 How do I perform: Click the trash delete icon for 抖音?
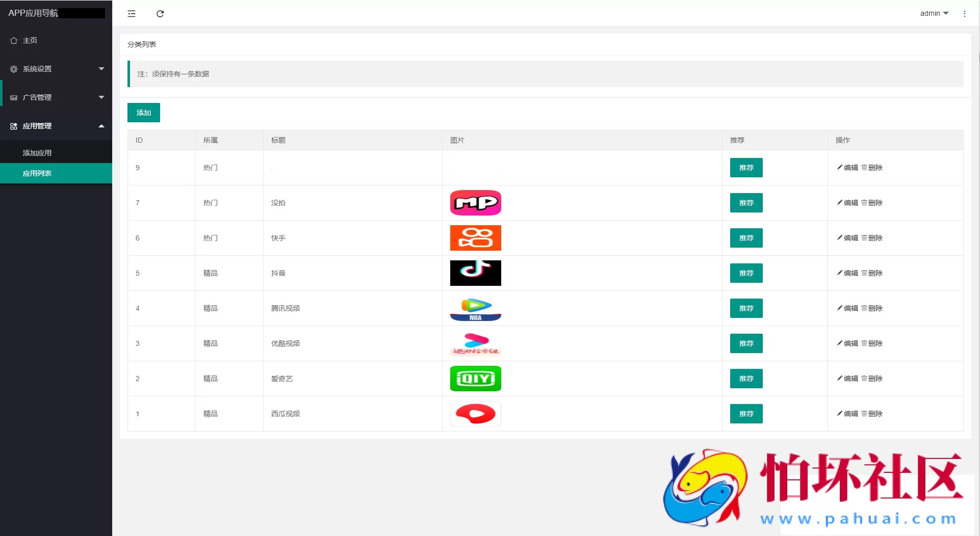[x=864, y=273]
